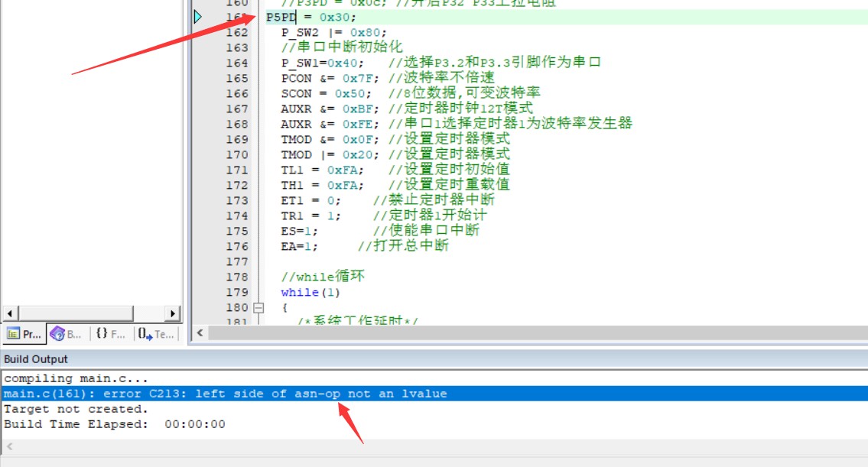Click the Build Time Elapsed output line
This screenshot has width=868, height=467.
coord(115,424)
